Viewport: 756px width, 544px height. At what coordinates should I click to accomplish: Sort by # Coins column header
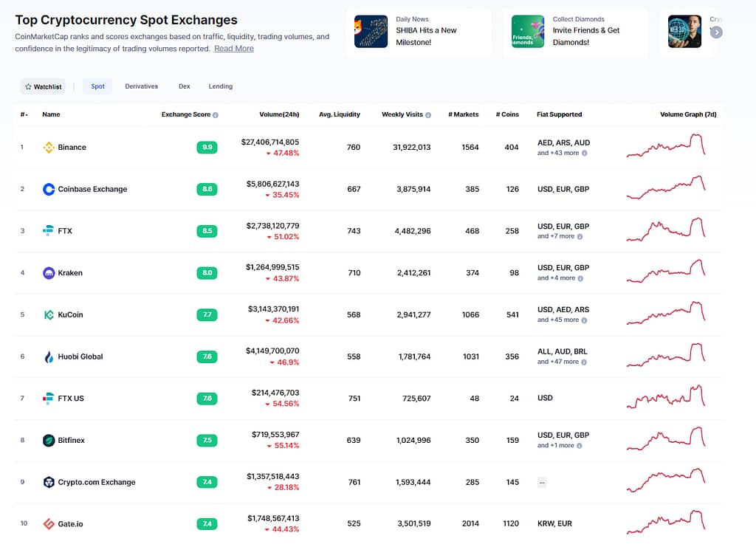click(x=507, y=114)
